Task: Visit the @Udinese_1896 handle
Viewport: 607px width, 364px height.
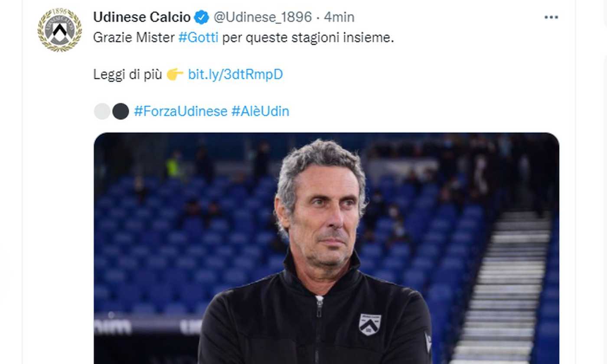Action: point(263,17)
